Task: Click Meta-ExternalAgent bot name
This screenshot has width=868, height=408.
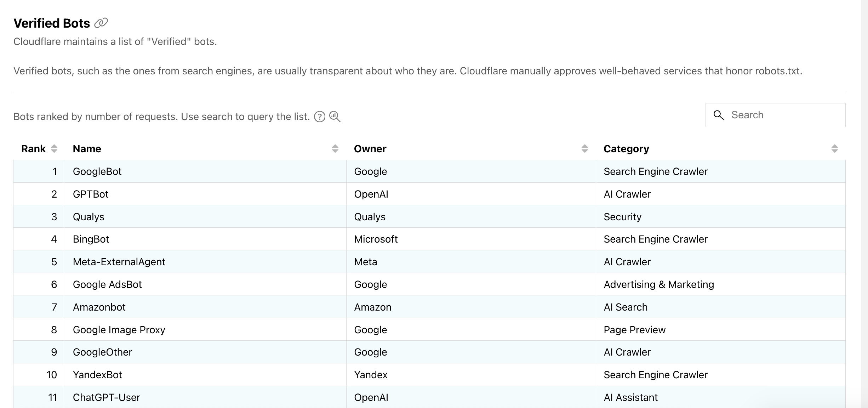Action: (119, 262)
